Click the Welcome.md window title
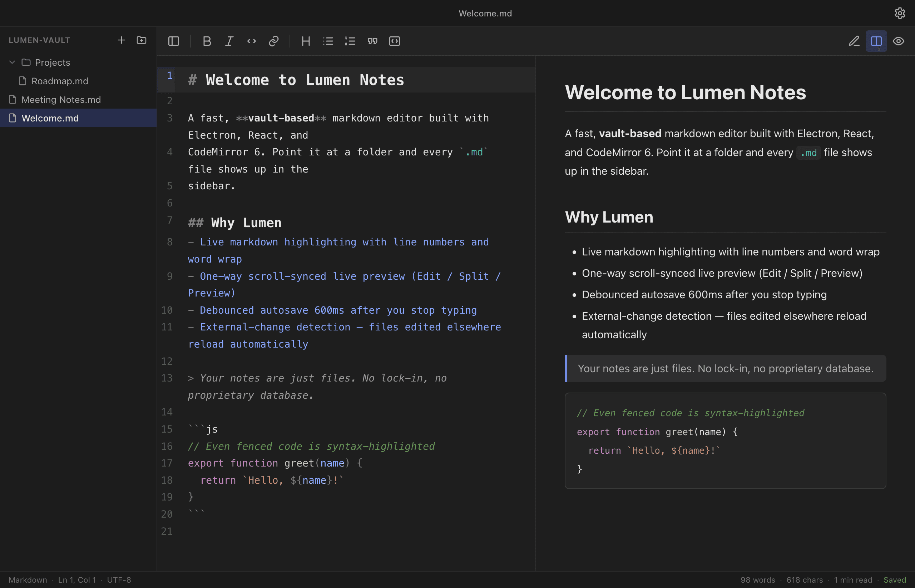This screenshot has width=915, height=588. [485, 13]
